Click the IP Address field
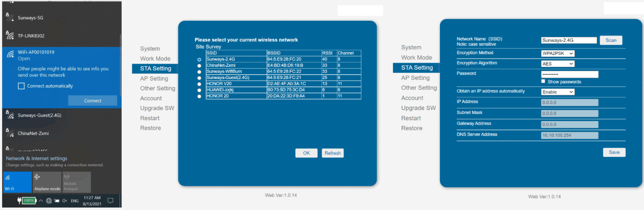Image resolution: width=644 pixels, height=210 pixels. coord(570,103)
